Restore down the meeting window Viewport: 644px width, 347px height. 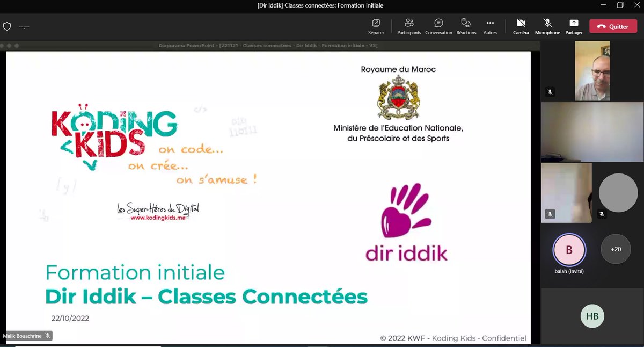(x=620, y=5)
